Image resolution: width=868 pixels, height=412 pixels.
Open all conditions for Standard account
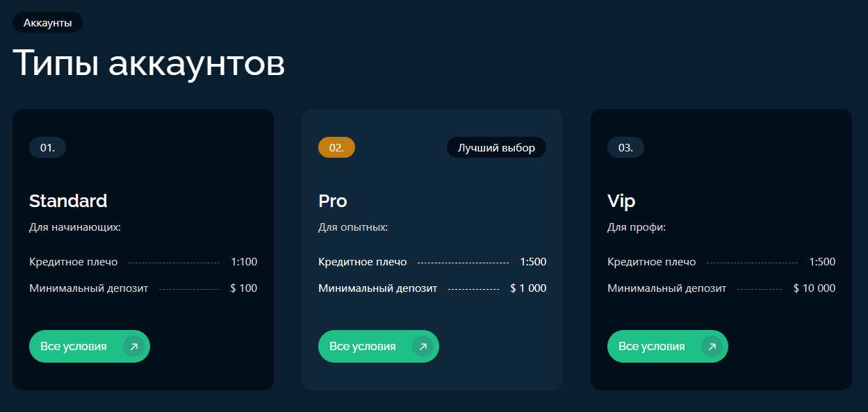click(90, 346)
